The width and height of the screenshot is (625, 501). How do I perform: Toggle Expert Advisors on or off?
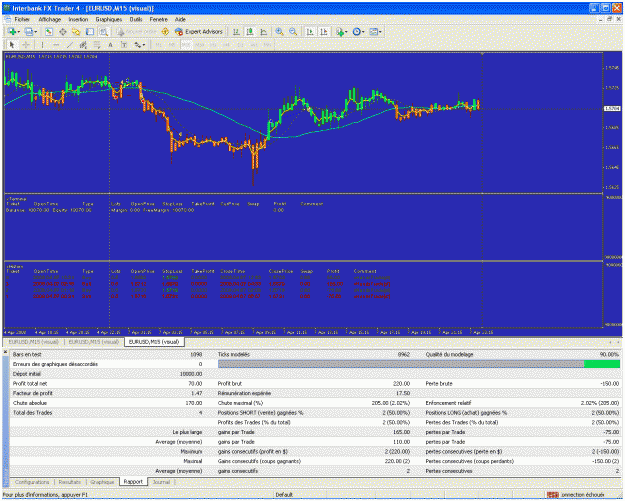(x=199, y=31)
